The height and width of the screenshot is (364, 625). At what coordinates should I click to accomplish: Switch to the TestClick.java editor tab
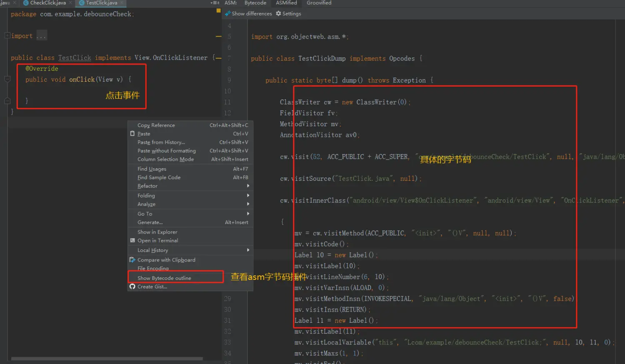(101, 3)
